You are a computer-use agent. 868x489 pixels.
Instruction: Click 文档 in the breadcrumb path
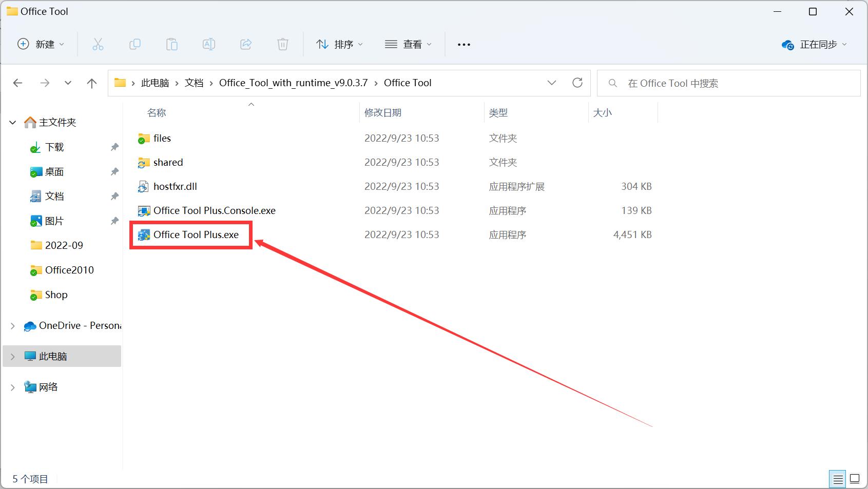(194, 83)
